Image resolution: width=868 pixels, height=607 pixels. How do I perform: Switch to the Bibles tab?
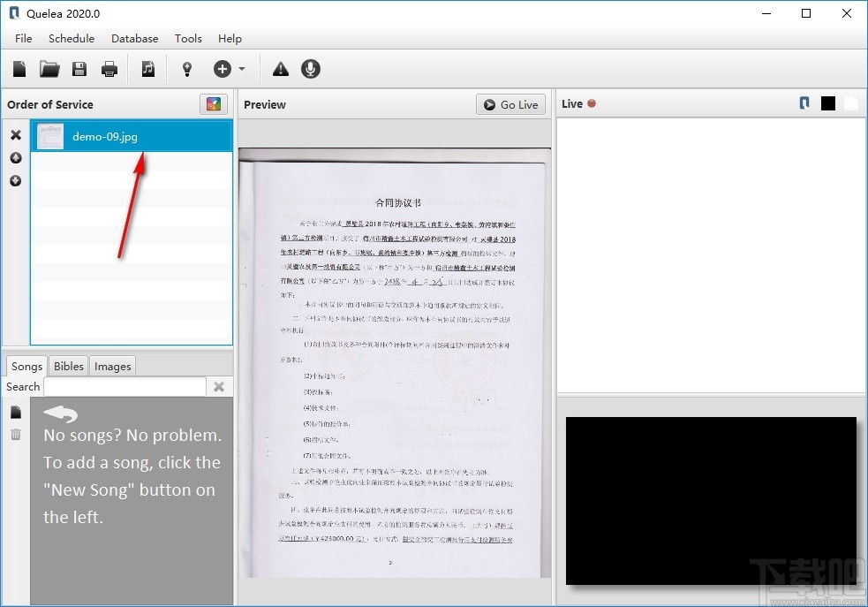click(x=68, y=366)
